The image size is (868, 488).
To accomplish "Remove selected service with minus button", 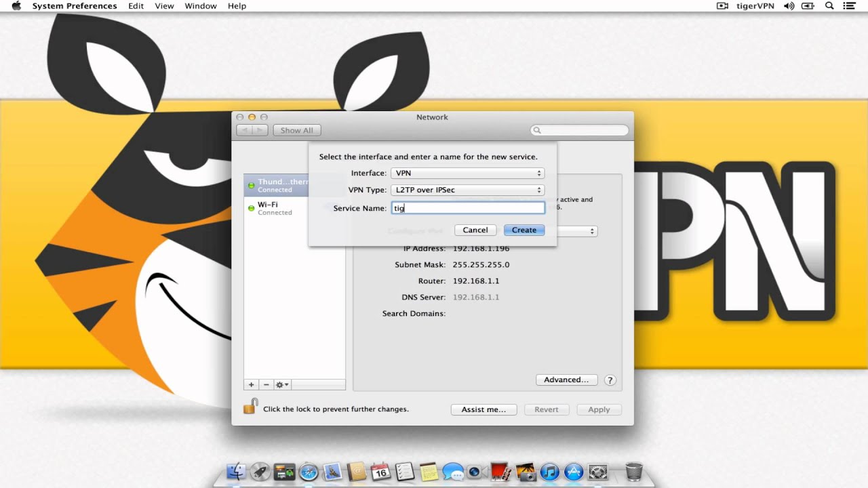I will (x=266, y=384).
